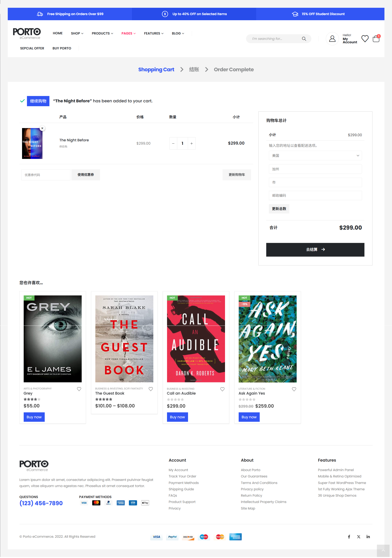This screenshot has width=392, height=558.
Task: Add Grey to wishlist
Action: 79,389
